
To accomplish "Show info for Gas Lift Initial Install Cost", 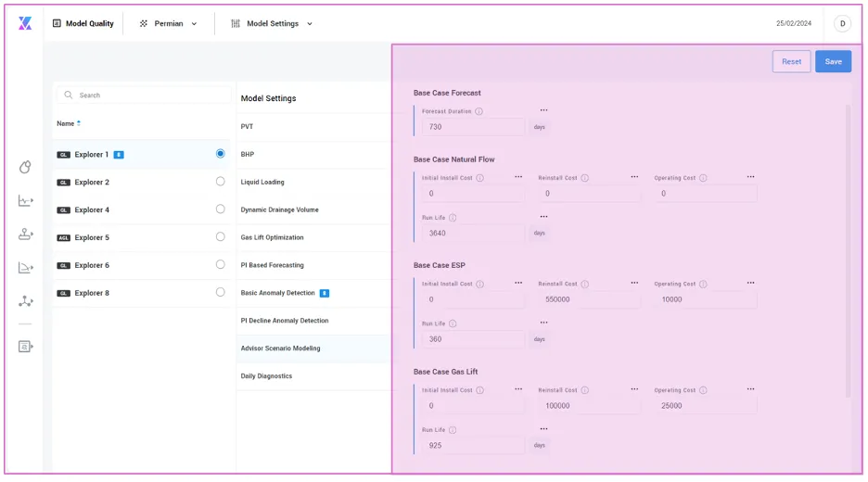I will point(480,390).
